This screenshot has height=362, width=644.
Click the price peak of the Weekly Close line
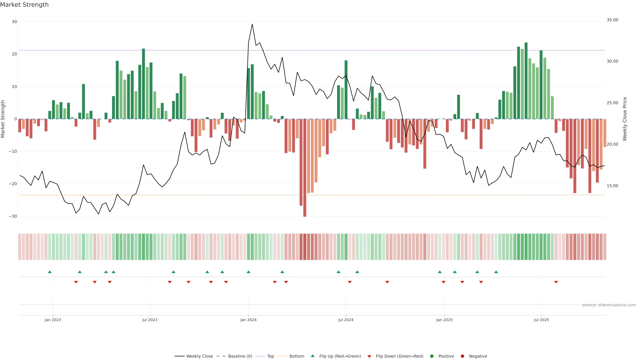[x=252, y=24]
